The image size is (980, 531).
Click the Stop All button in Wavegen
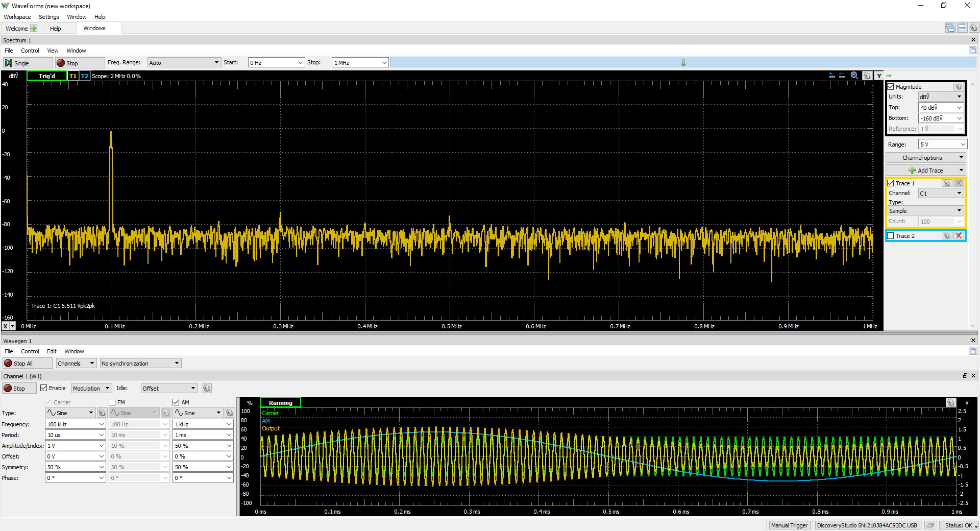pyautogui.click(x=28, y=364)
